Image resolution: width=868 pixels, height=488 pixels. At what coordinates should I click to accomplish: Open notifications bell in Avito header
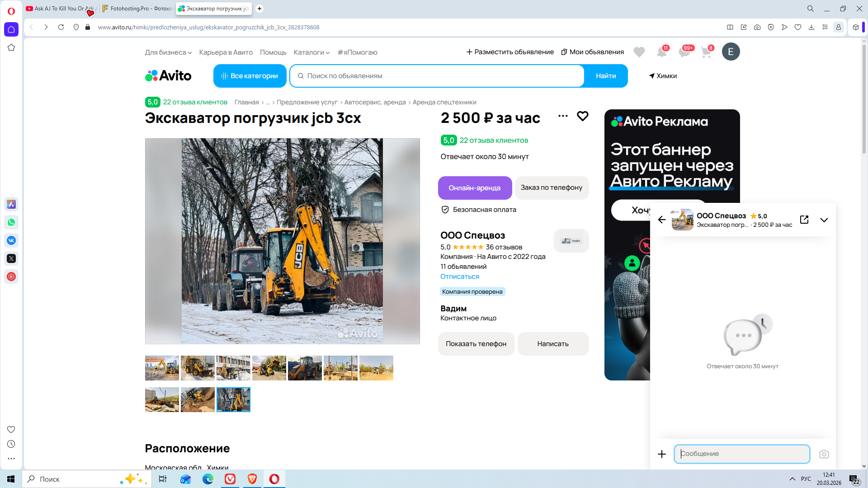[662, 52]
